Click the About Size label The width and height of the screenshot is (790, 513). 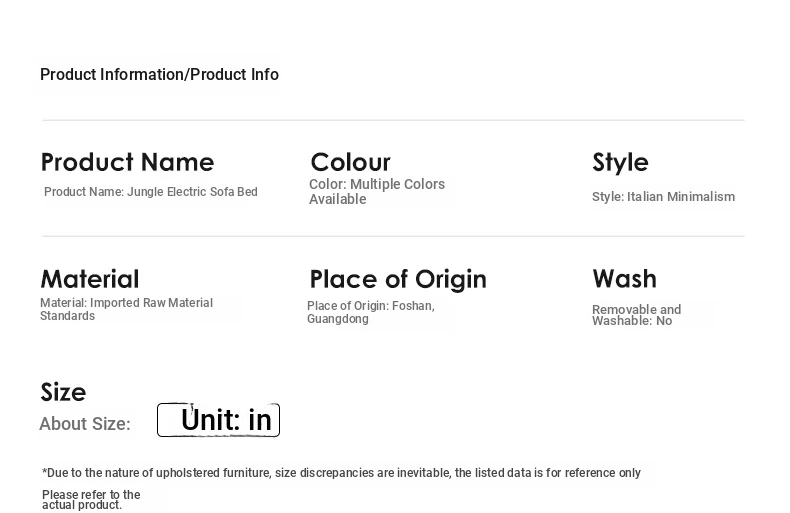[85, 424]
